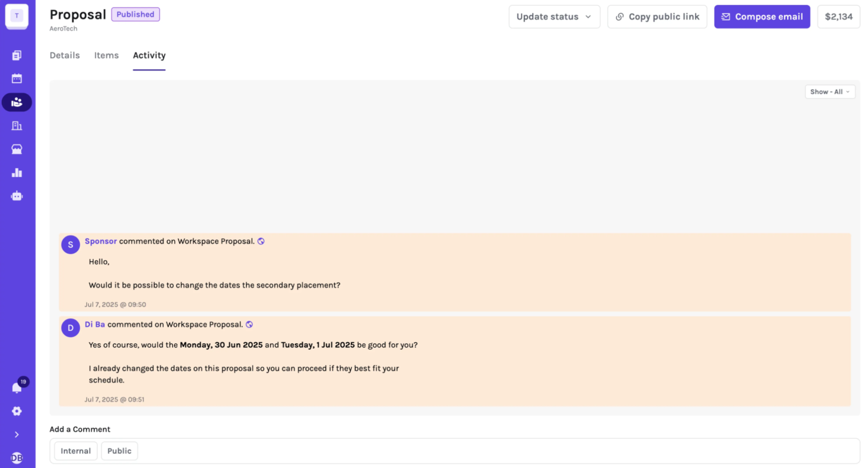
Task: Click Copy public link button
Action: tap(657, 17)
